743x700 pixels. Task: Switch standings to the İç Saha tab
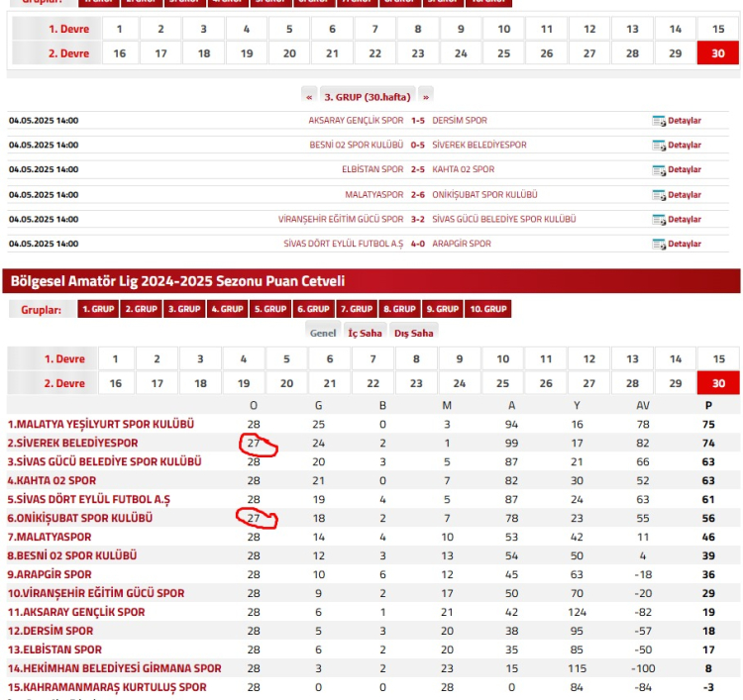(365, 334)
